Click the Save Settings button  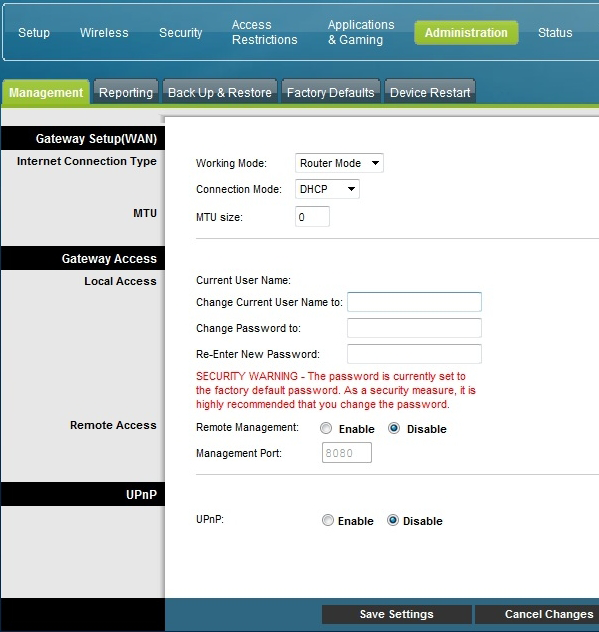pos(397,614)
